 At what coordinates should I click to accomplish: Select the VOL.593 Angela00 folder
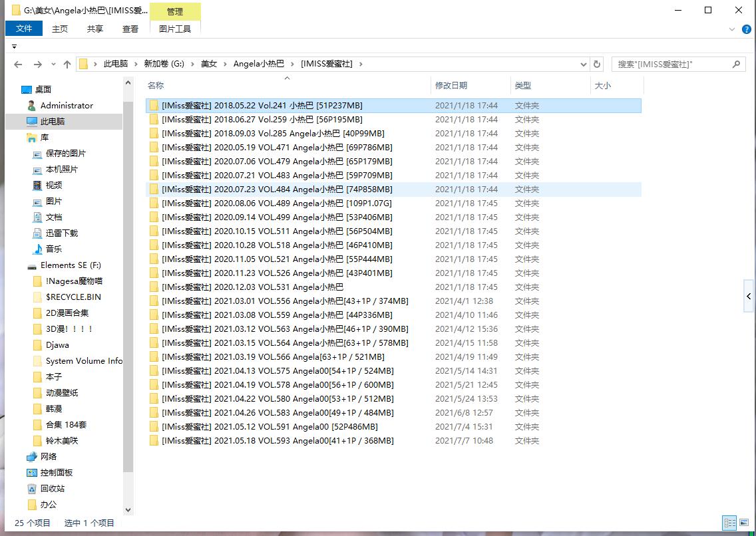coord(277,440)
